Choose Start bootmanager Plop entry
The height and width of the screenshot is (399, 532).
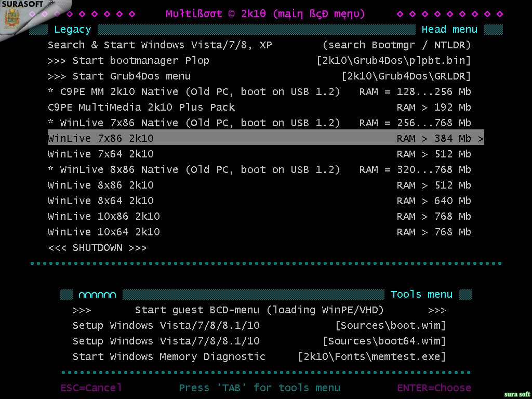tap(259, 60)
